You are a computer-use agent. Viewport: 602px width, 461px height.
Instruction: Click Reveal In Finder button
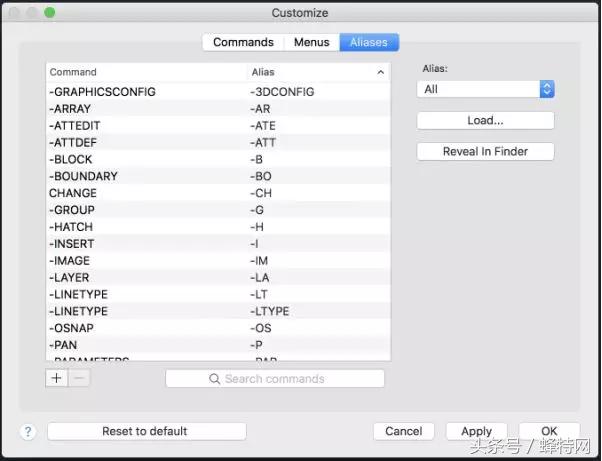click(x=485, y=151)
